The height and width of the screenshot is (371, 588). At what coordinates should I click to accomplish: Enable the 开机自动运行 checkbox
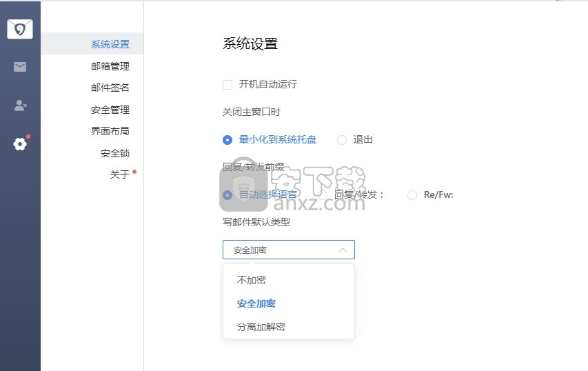[227, 84]
